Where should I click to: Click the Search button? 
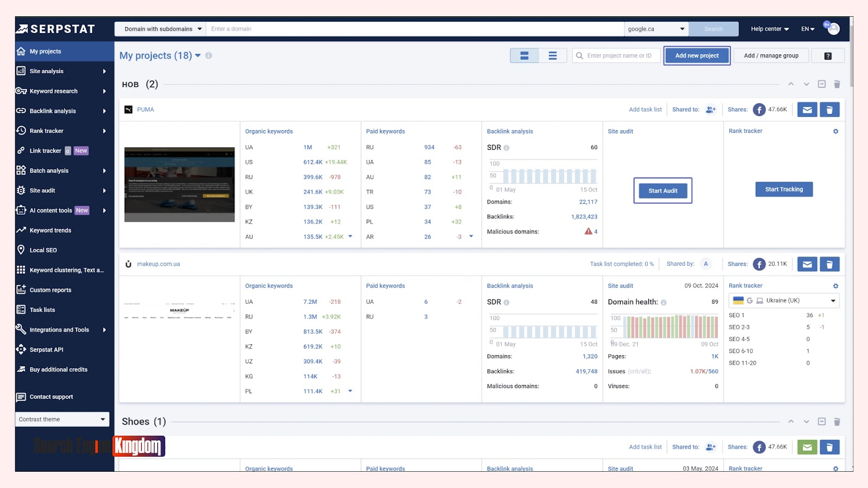pos(713,29)
